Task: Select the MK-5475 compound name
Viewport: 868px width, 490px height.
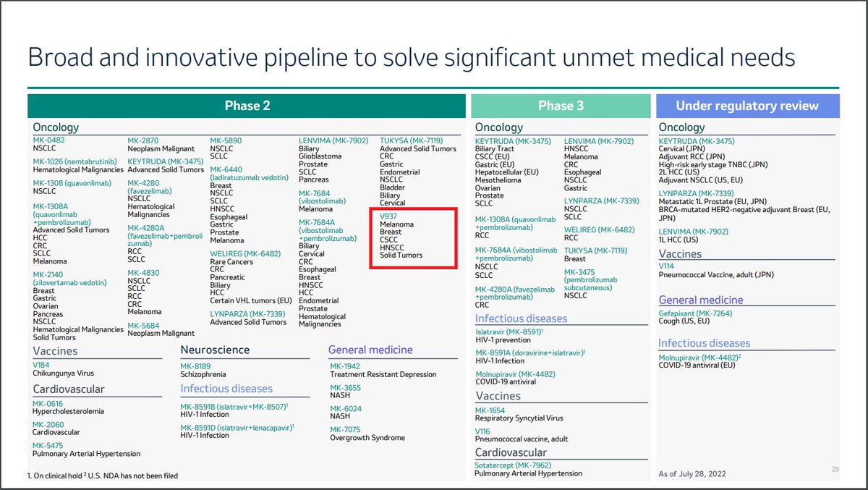Action: (48, 445)
